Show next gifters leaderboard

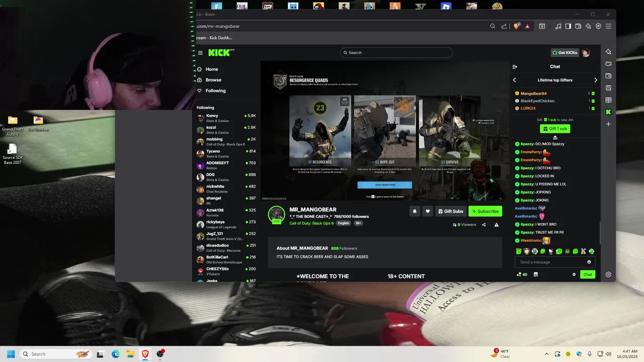click(x=596, y=80)
